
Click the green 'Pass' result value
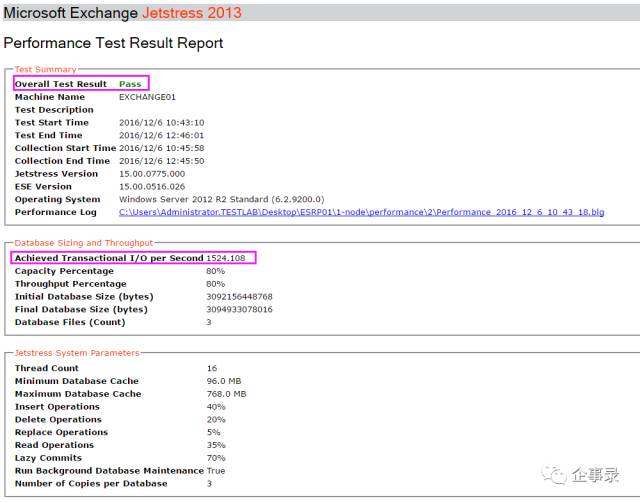tap(130, 84)
